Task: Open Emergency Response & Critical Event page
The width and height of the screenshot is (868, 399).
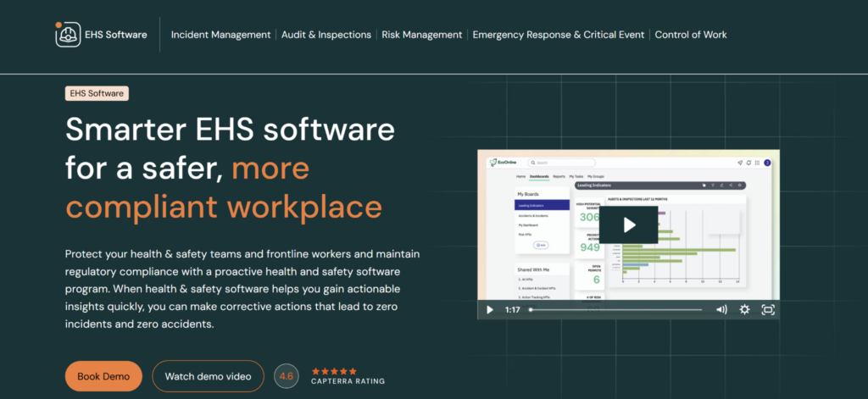Action: pyautogui.click(x=559, y=35)
